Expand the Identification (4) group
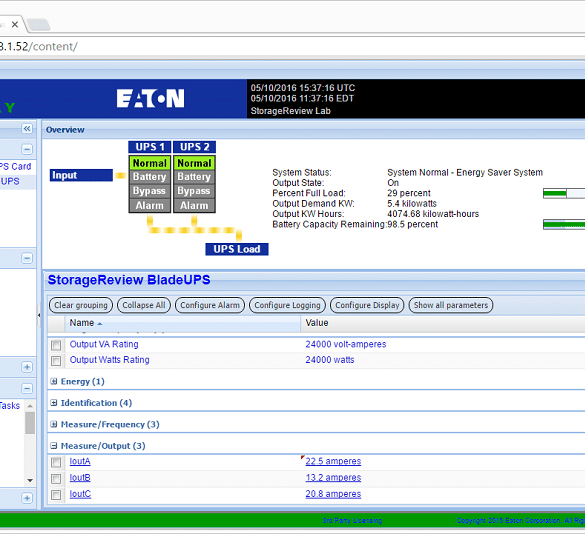This screenshot has height=534, width=585. (54, 403)
